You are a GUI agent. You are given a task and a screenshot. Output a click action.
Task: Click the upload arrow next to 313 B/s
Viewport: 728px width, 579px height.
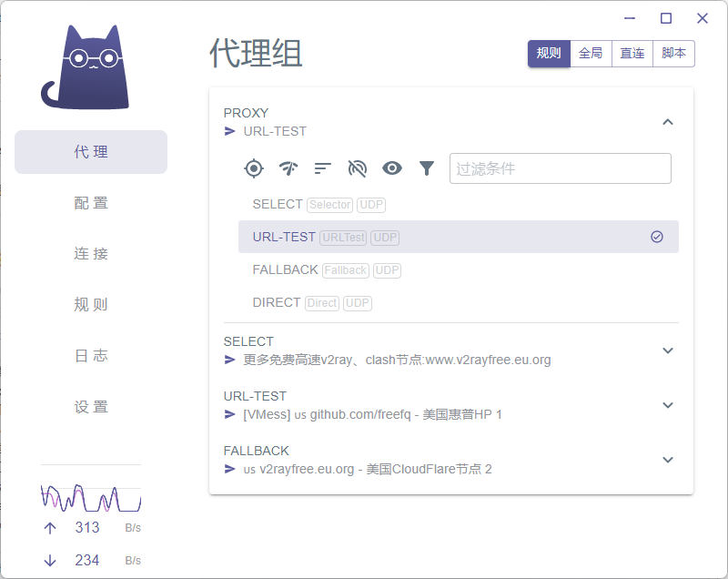48,528
